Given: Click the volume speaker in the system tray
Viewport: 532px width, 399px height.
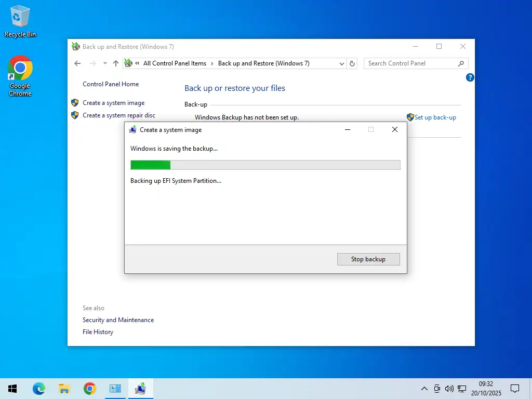Looking at the screenshot, I should tap(449, 388).
